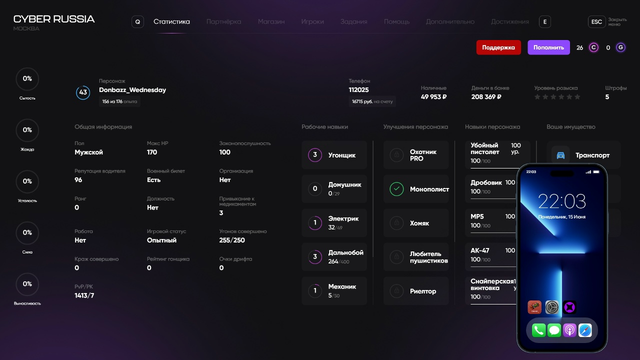The width and height of the screenshot is (640, 360).
Task: Click lock icon beside Любитель пушистиков
Action: (396, 257)
